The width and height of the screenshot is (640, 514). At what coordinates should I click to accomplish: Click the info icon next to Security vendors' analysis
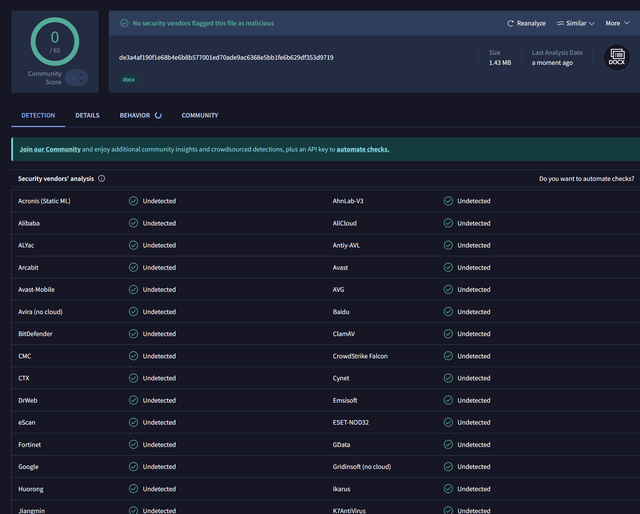click(102, 178)
